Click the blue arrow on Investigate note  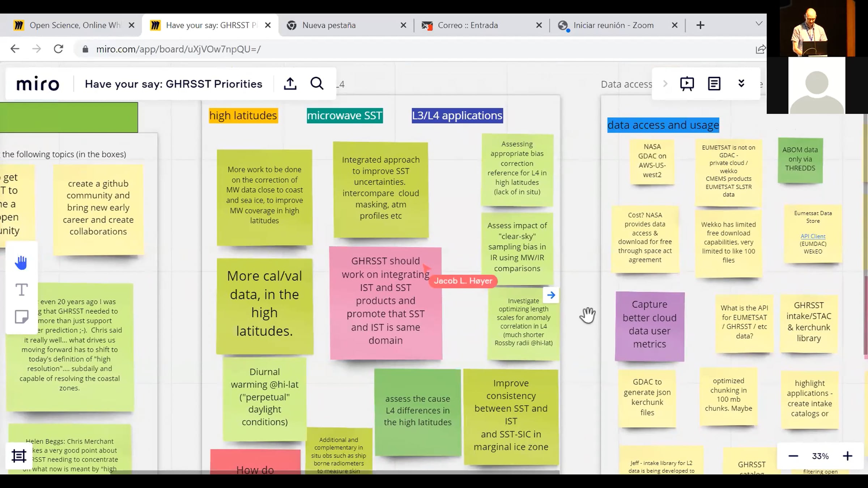click(x=551, y=295)
